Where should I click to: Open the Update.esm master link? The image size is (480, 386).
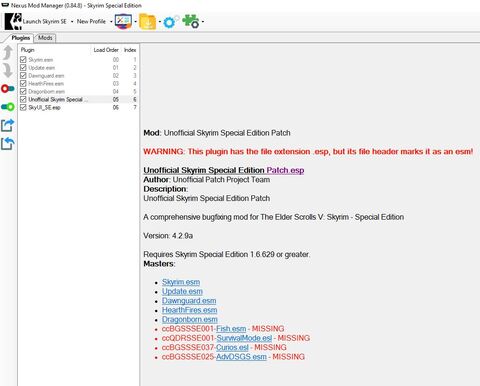182,291
